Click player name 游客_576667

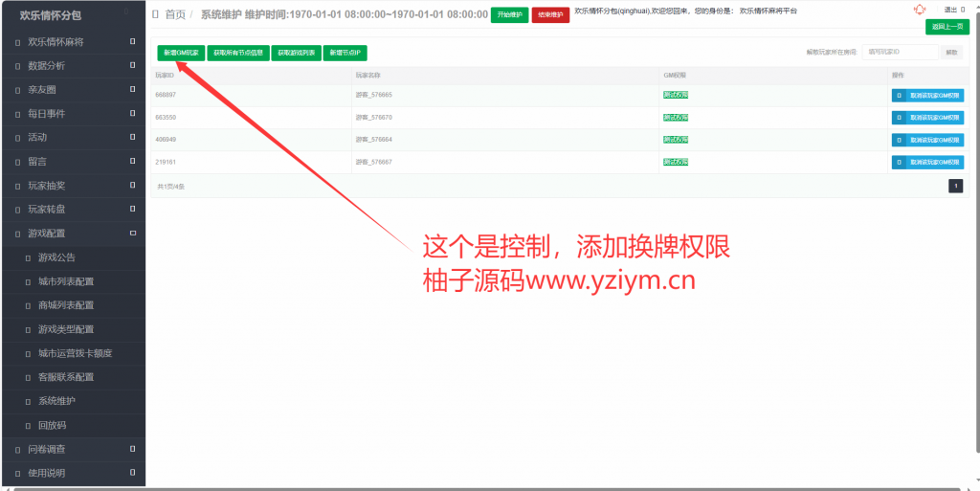point(374,162)
